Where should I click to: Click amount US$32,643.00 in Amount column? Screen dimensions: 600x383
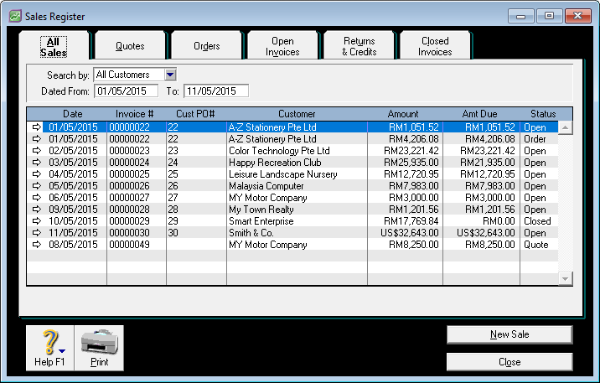409,233
